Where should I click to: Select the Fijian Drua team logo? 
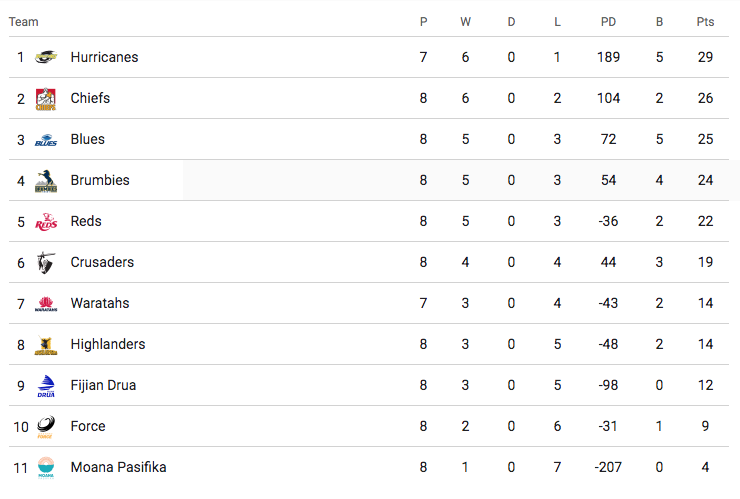coord(46,386)
